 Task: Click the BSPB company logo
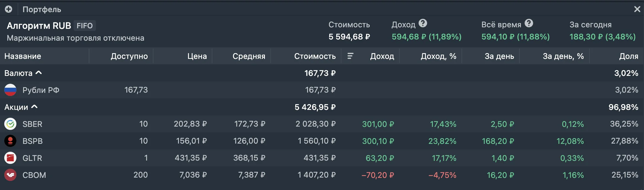10,141
